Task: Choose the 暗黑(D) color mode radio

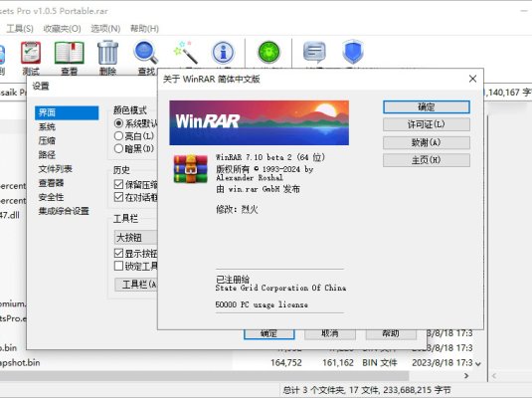Action: [118, 148]
